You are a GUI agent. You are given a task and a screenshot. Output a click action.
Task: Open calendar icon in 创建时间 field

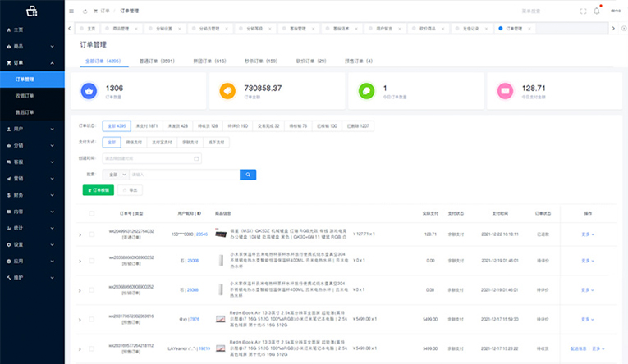pos(197,157)
